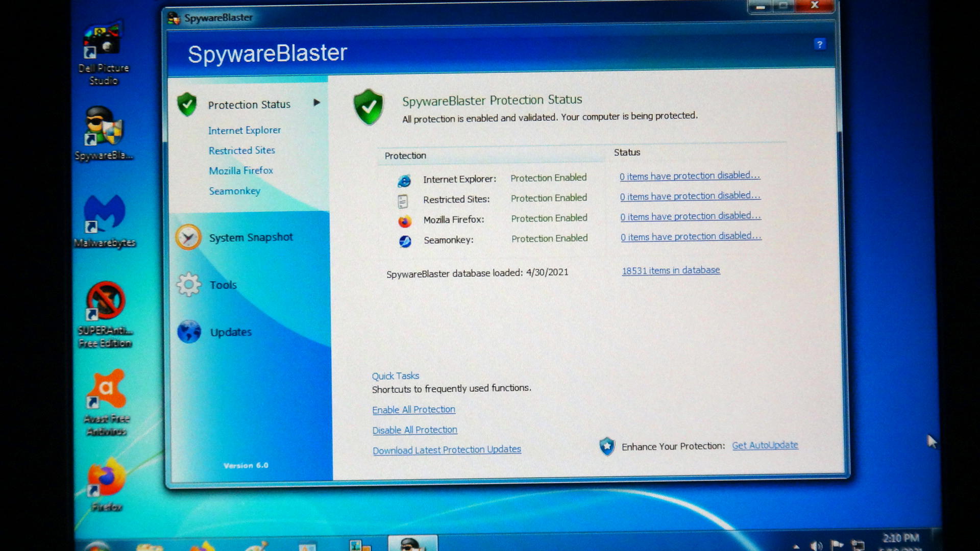Viewport: 980px width, 551px height.
Task: Open Internet Explorer disabled items link
Action: (x=690, y=176)
